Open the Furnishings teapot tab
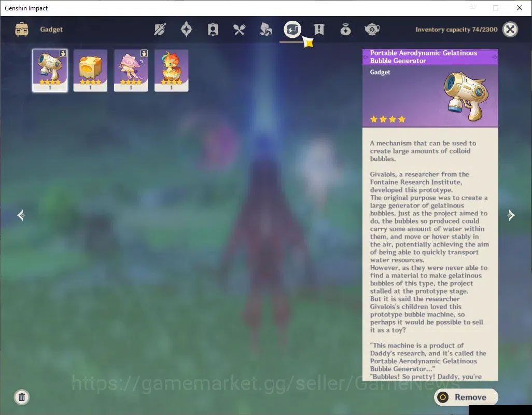Screen dimensions: 532x415 tap(372, 30)
